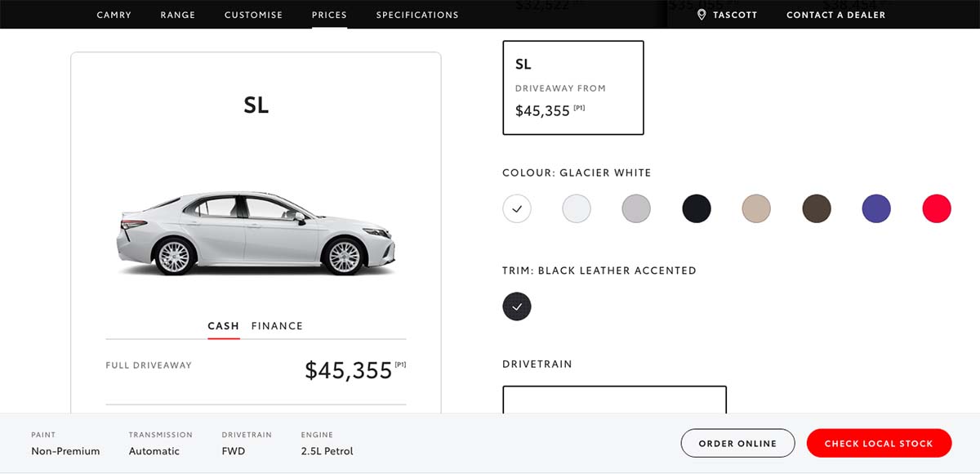This screenshot has width=980, height=474.
Task: Go to the Specifications section
Action: click(417, 15)
